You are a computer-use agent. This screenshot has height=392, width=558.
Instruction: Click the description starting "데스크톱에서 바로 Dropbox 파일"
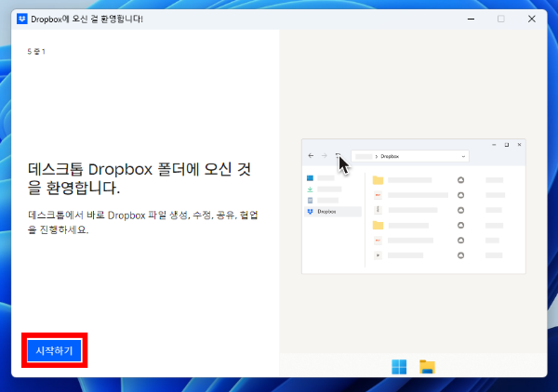pyautogui.click(x=143, y=222)
